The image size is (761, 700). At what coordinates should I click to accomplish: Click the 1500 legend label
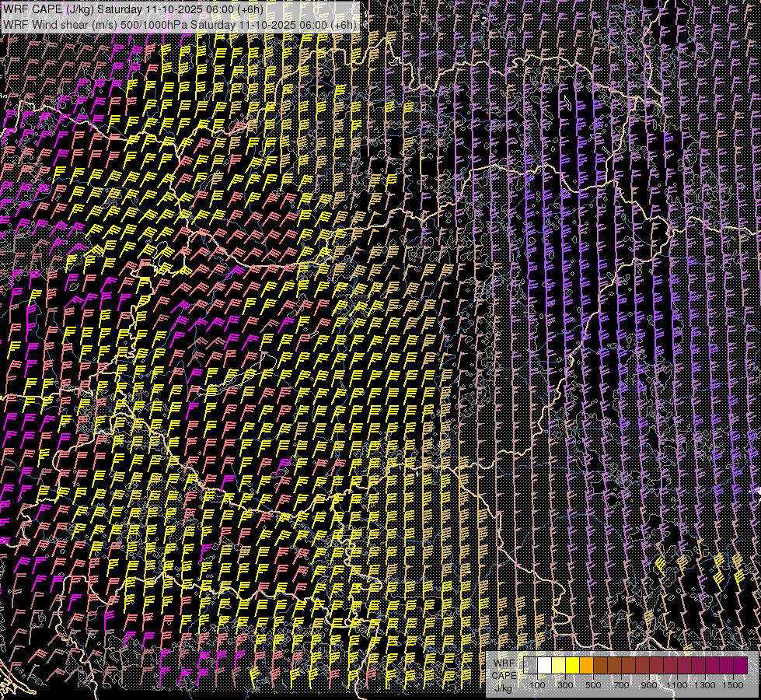tap(733, 685)
